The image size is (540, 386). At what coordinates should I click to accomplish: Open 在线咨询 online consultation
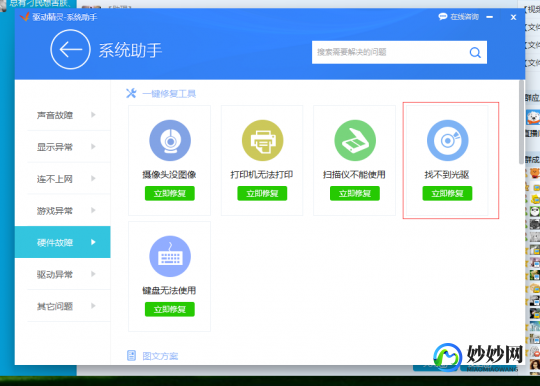pos(465,17)
